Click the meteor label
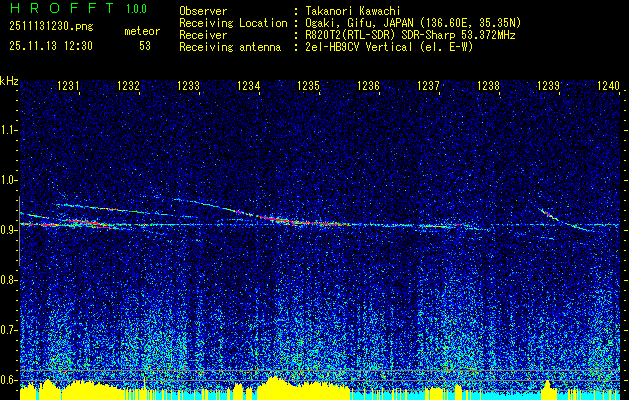The width and height of the screenshot is (629, 400). coord(142,31)
